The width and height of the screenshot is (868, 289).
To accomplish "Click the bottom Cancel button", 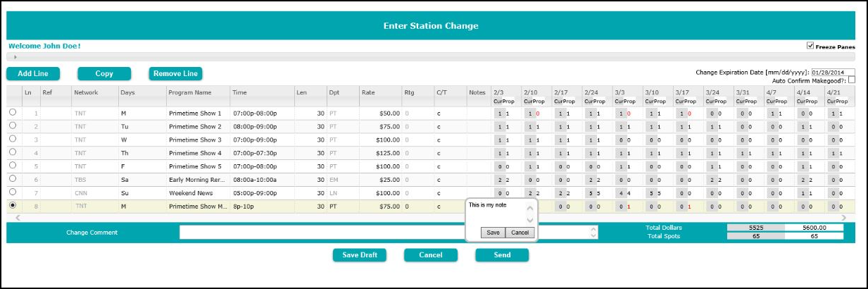I will [x=431, y=255].
